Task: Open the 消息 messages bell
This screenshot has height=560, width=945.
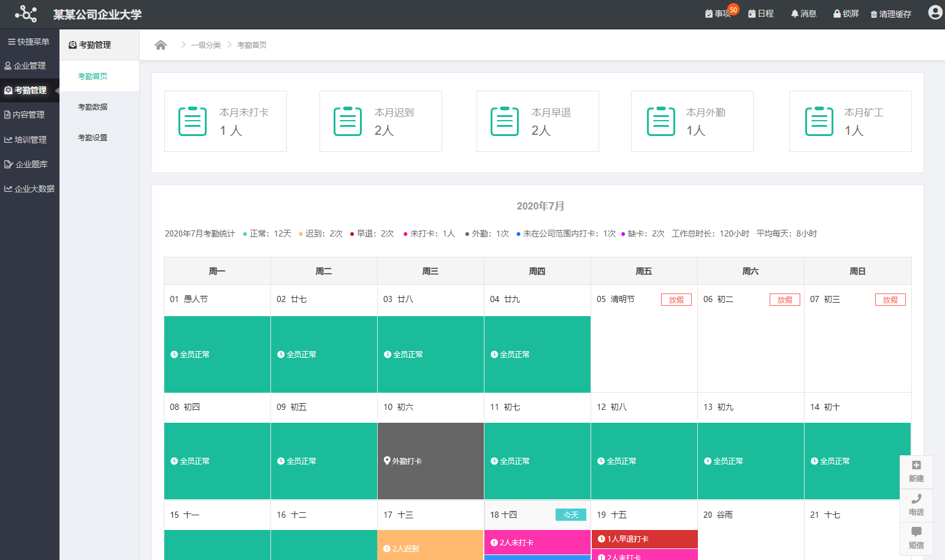Action: (803, 13)
